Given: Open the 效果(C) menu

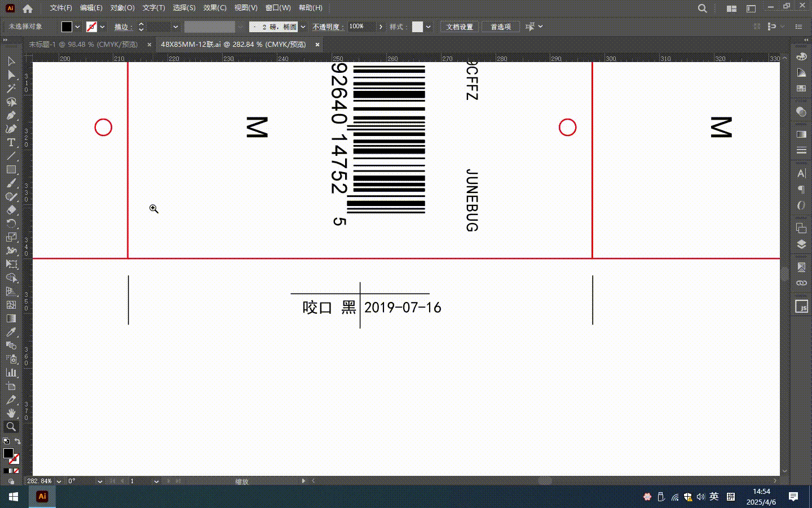Looking at the screenshot, I should [215, 8].
